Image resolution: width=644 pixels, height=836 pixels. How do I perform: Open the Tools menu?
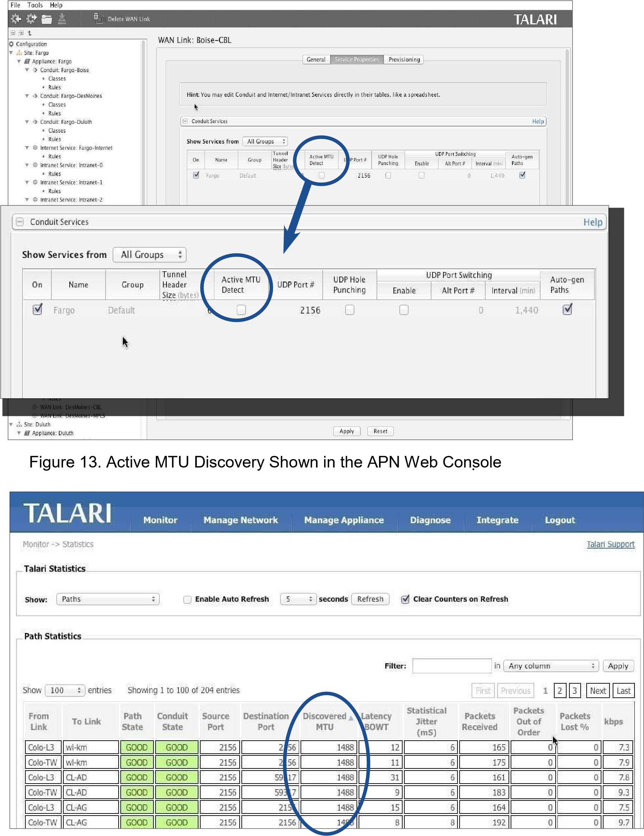[x=35, y=5]
